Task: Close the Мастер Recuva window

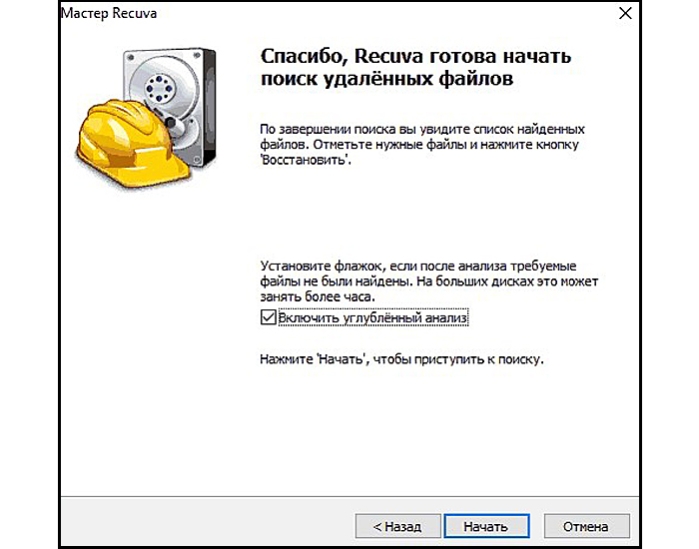Action: 625,13
